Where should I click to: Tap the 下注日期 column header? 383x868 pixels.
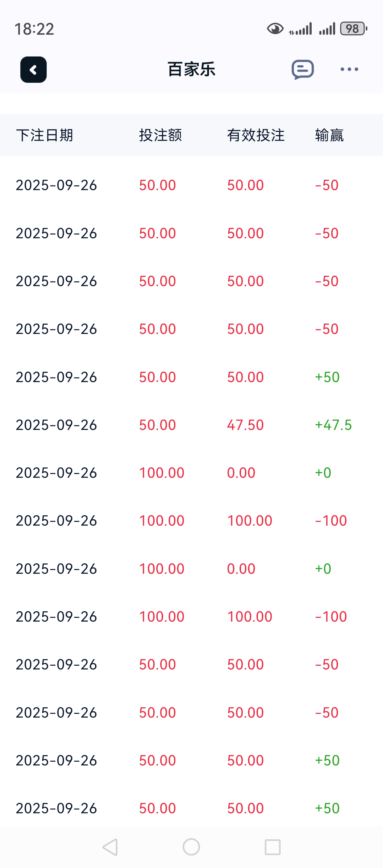(x=44, y=135)
